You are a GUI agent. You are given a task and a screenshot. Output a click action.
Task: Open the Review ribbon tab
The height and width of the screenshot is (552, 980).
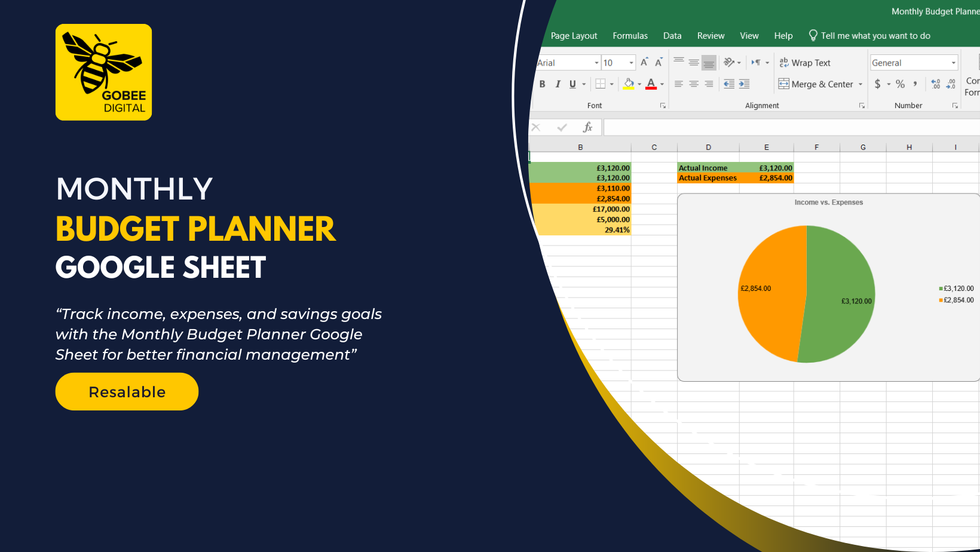[x=710, y=36]
